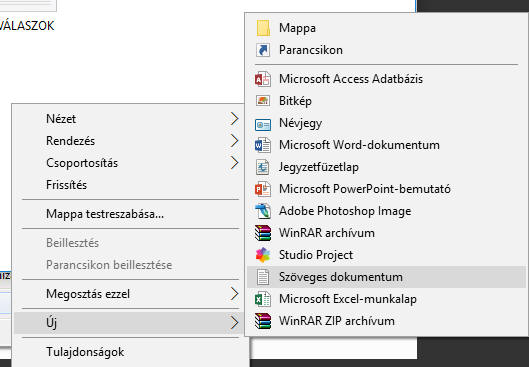Screen dimensions: 529x367
Task: Click the VÁLASZOK label in the folder window
Action: 27,26
